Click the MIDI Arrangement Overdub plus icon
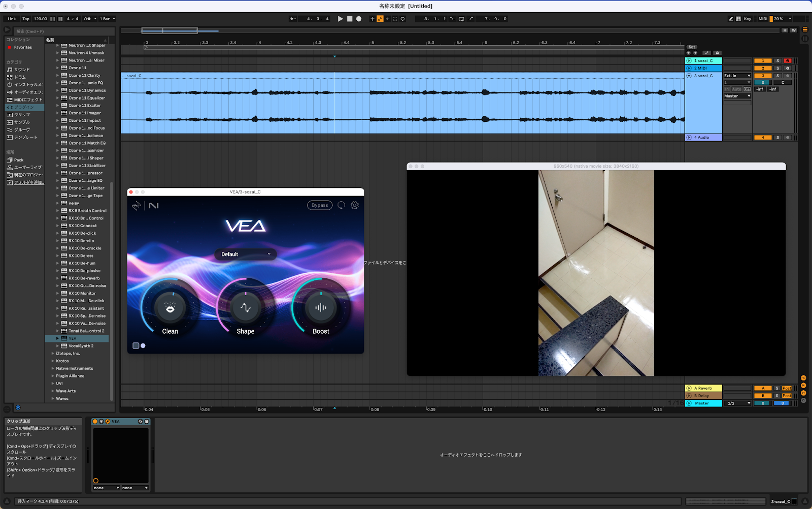This screenshot has width=812, height=509. pos(373,19)
